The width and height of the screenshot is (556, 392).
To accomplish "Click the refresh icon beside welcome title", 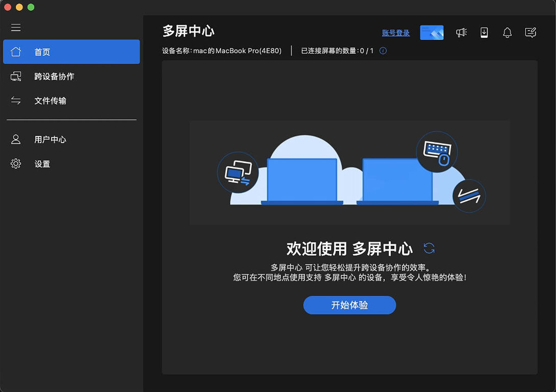I will click(x=429, y=248).
